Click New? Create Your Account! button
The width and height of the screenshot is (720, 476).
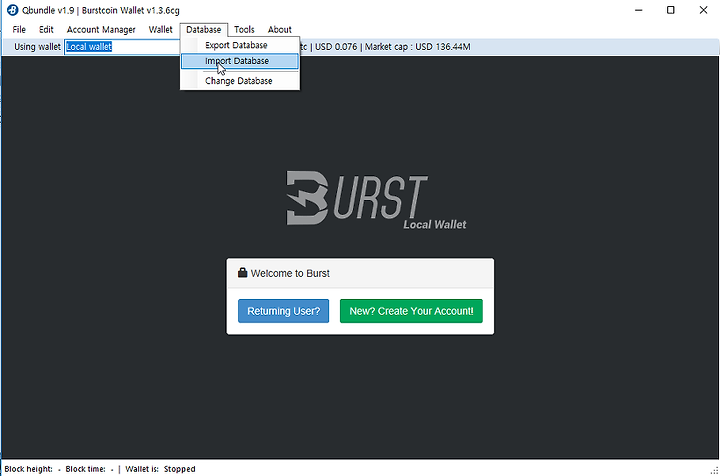coord(411,311)
